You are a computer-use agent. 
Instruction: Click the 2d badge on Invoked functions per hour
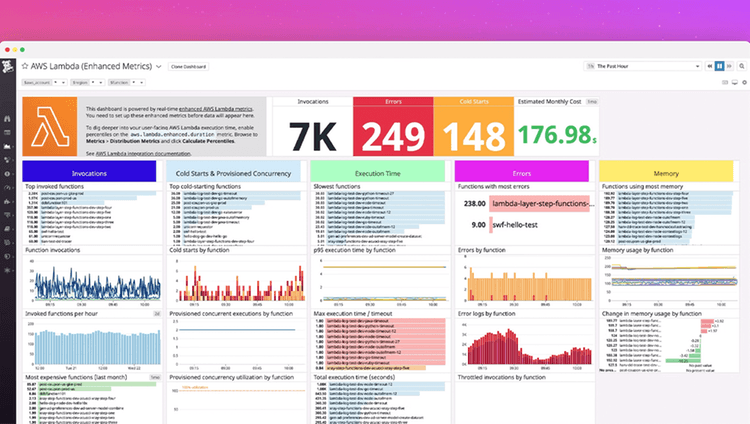(156, 313)
